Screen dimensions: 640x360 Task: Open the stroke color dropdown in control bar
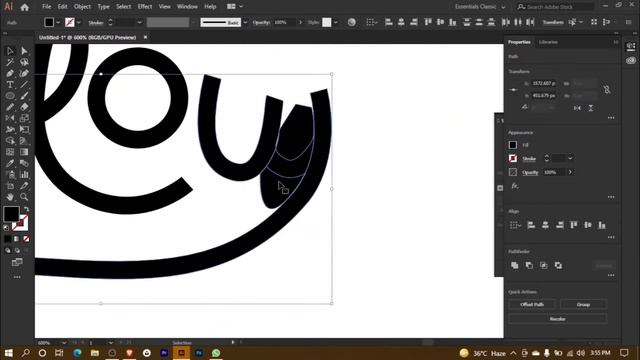pyautogui.click(x=79, y=22)
